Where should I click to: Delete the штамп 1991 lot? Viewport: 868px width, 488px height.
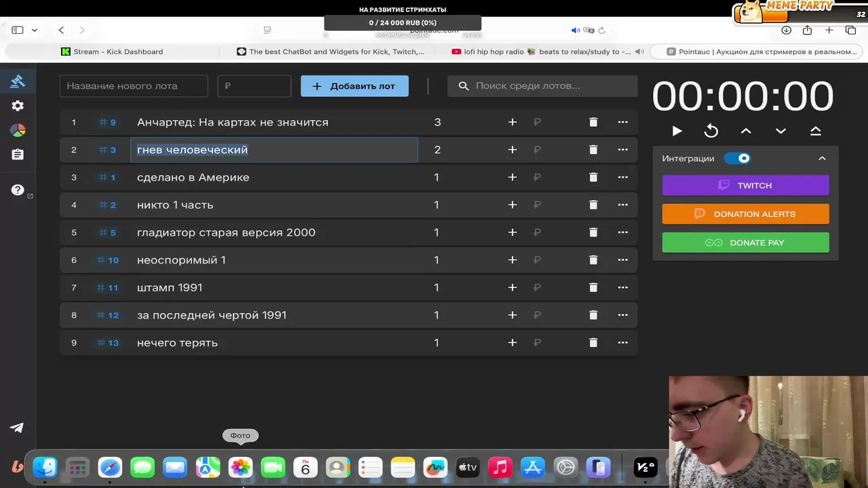click(x=593, y=287)
